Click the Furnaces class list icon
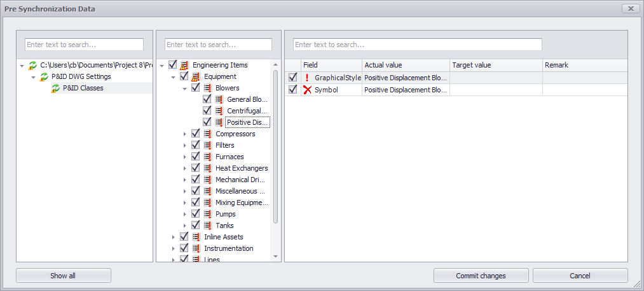 point(207,157)
